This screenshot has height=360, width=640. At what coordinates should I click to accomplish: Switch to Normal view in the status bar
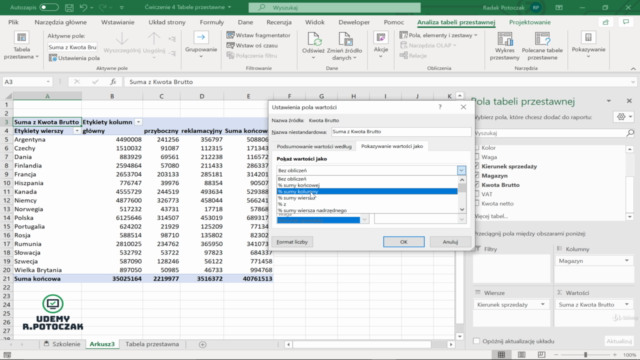click(x=501, y=355)
